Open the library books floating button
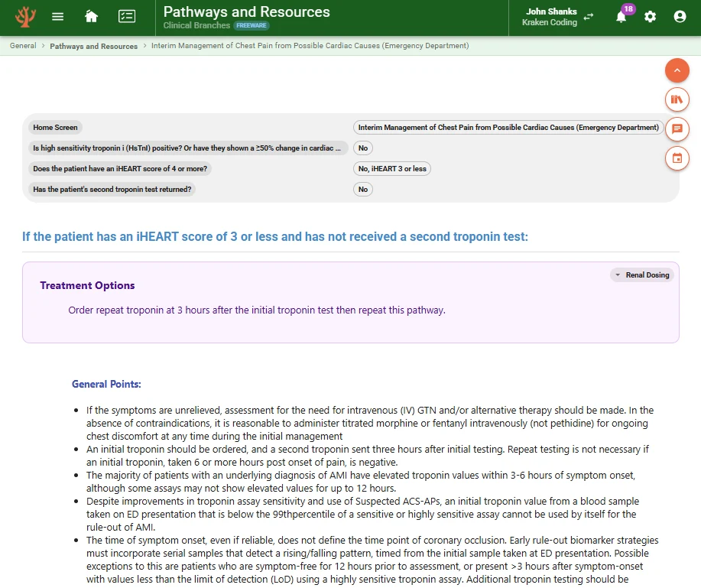The height and width of the screenshot is (588, 701). pos(677,99)
